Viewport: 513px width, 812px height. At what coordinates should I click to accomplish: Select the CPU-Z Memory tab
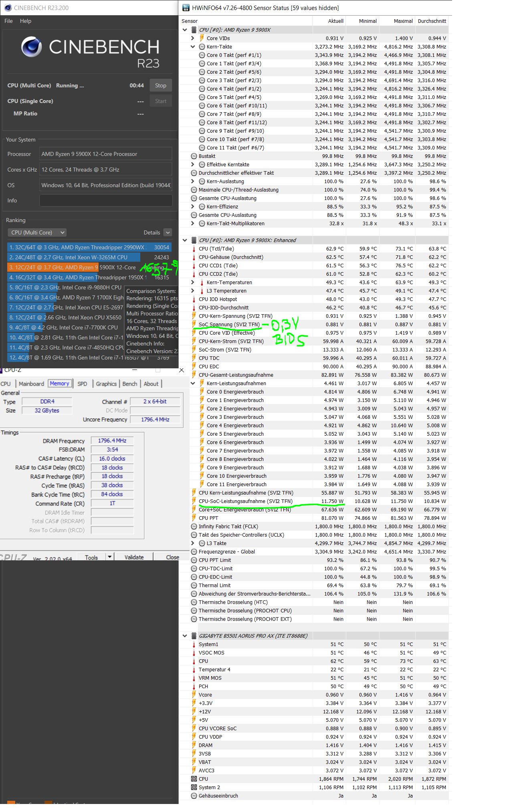pos(60,384)
